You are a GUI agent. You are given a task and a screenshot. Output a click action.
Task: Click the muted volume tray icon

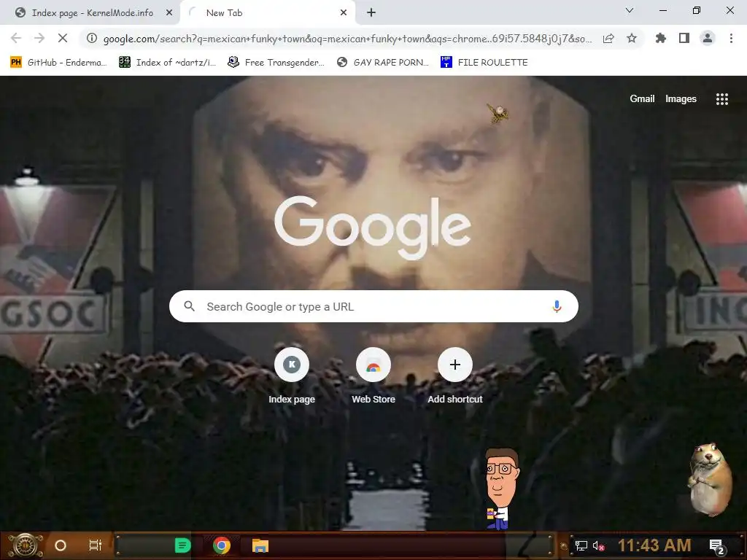599,545
